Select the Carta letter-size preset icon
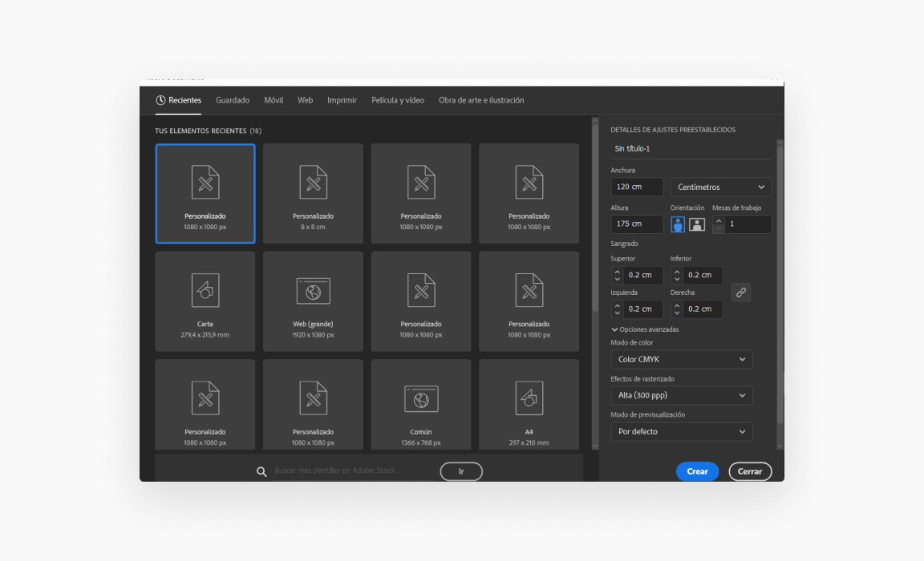Screen dimensions: 924x561 tap(205, 289)
